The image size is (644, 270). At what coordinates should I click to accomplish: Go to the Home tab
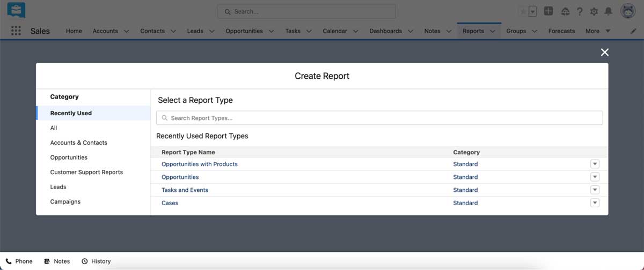pos(74,31)
